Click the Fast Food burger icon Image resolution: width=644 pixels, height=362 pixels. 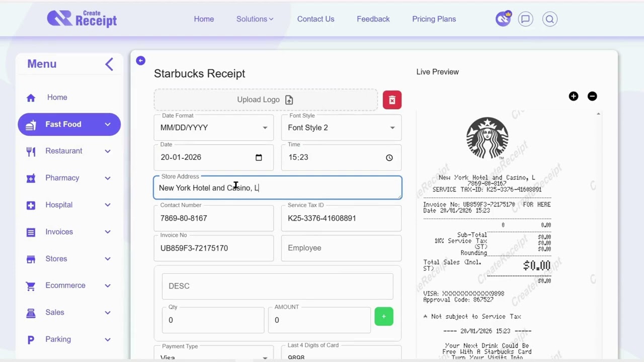[x=31, y=125]
